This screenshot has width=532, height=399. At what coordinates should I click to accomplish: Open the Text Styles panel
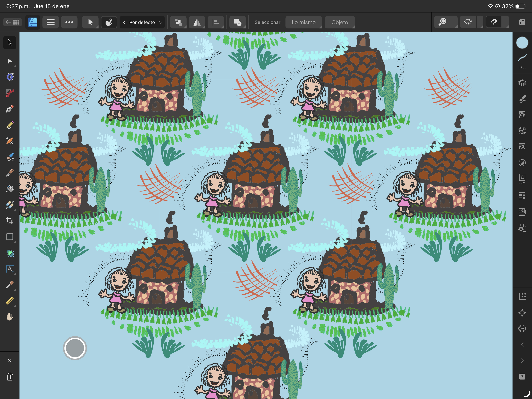coord(522,196)
